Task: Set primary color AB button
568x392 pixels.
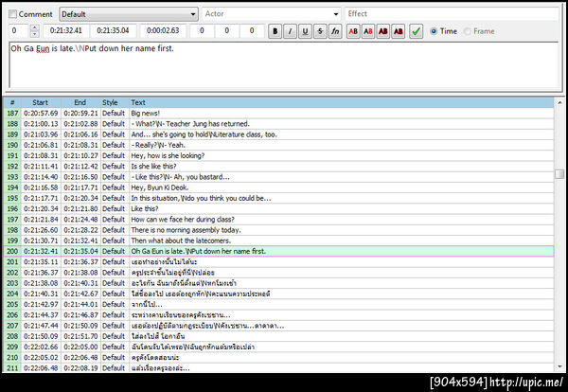Action: coord(353,31)
